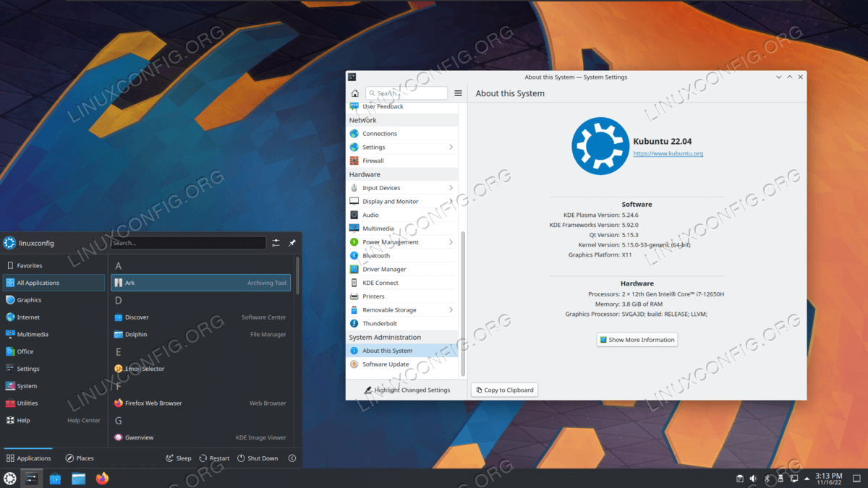Open Driver Manager

click(402, 269)
